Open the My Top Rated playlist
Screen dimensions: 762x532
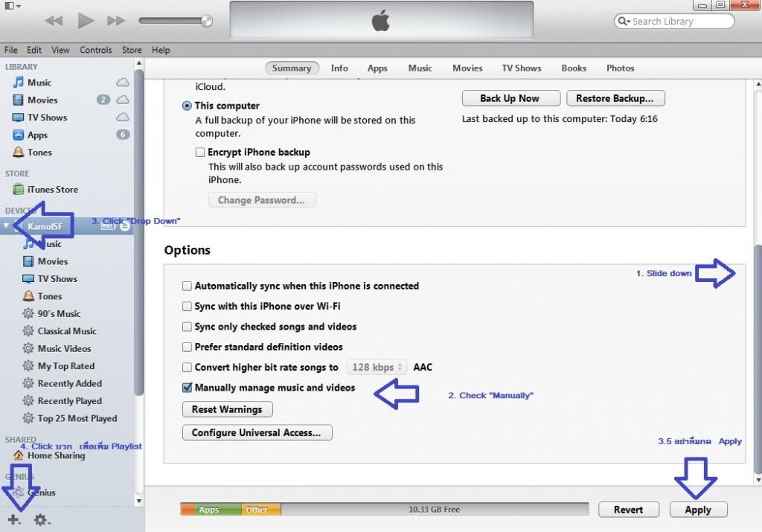point(66,366)
